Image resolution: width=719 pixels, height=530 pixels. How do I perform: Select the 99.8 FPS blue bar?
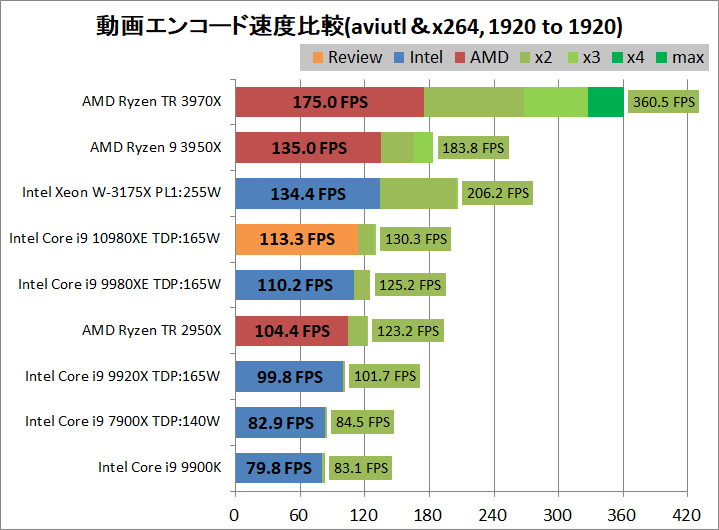click(x=289, y=376)
